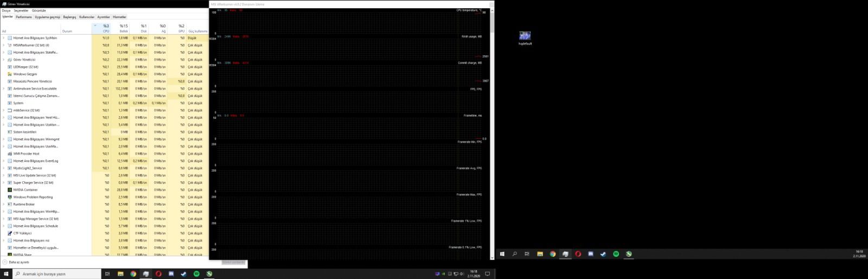Click the MysticLight2_Service process icon
868x279 pixels.
click(10, 168)
